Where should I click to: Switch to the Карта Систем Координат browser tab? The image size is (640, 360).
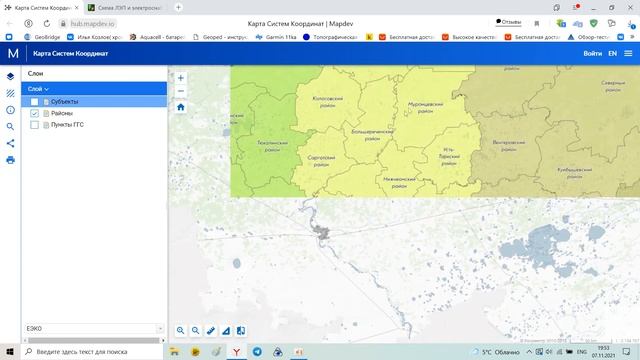coord(41,7)
